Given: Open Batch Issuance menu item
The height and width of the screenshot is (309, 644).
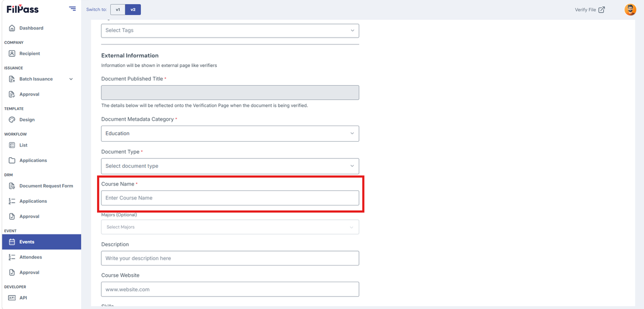Looking at the screenshot, I should click(36, 79).
